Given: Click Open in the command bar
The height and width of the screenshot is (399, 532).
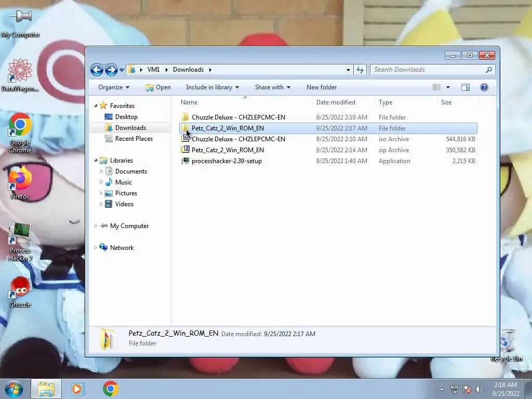Looking at the screenshot, I should [x=158, y=87].
